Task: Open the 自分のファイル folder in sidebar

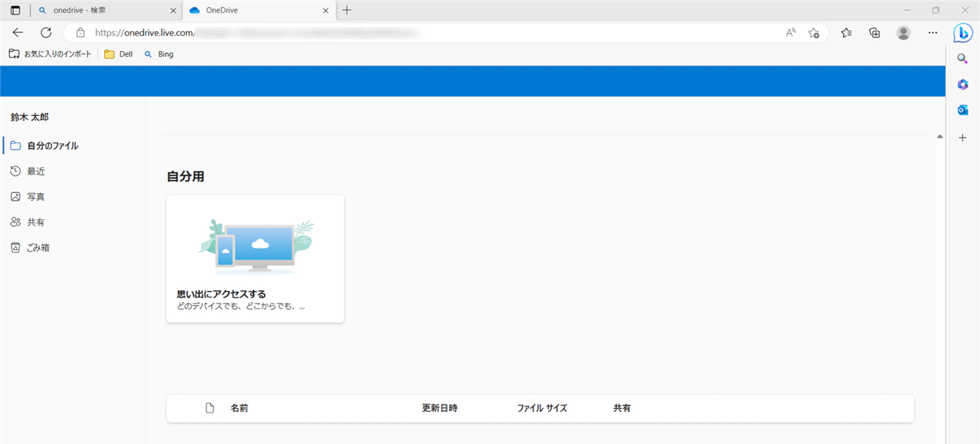Action: coord(52,146)
